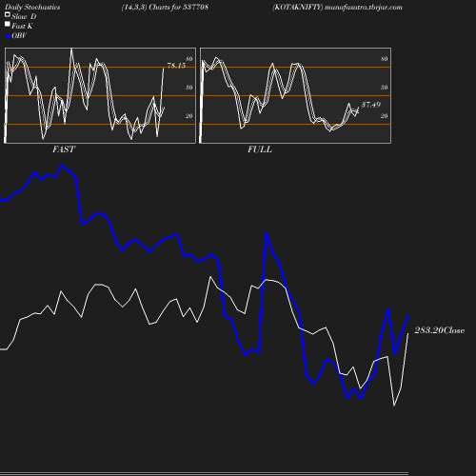This screenshot has width=476, height=476.
Task: Click the '(KOTAKNIFTY) munafasutra.tbrjar.com' text
Action: 337,8
